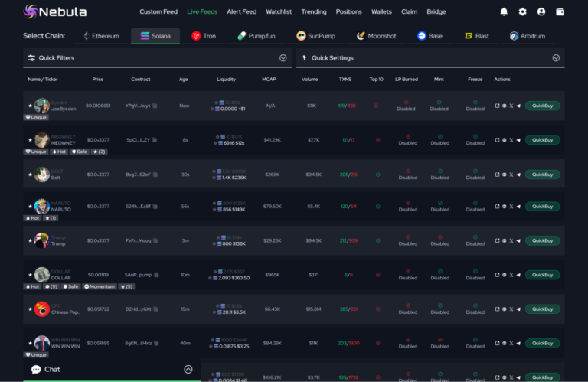Copy the JoeByeden contract address
The height and width of the screenshot is (382, 588).
tap(155, 106)
